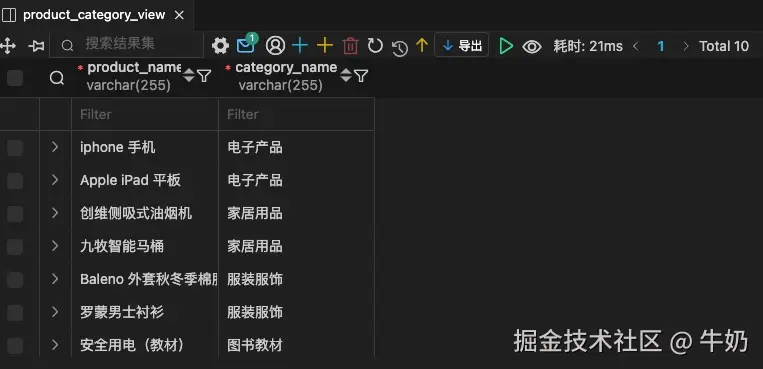Go to previous page arrow
763x369 pixels.
click(636, 46)
